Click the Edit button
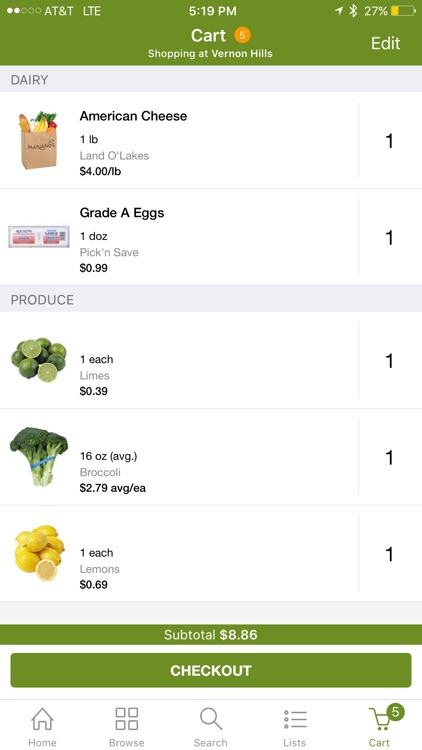The height and width of the screenshot is (750, 422). tap(385, 43)
